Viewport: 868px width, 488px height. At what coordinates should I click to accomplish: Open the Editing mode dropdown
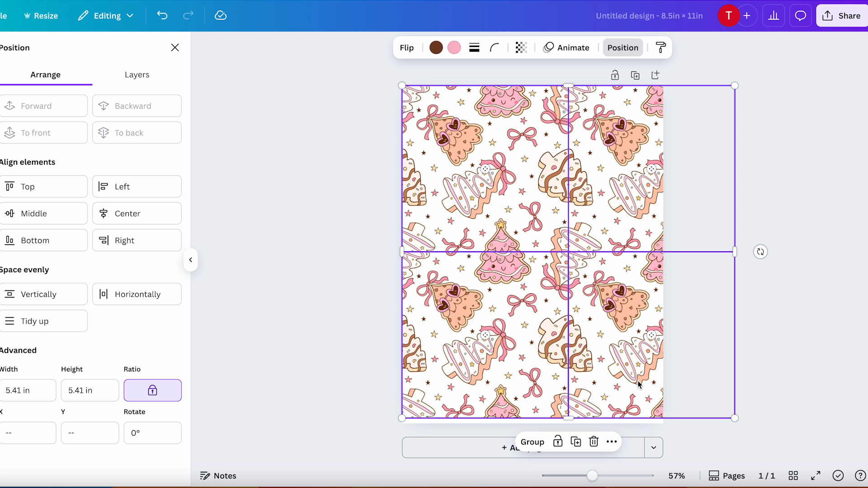105,15
